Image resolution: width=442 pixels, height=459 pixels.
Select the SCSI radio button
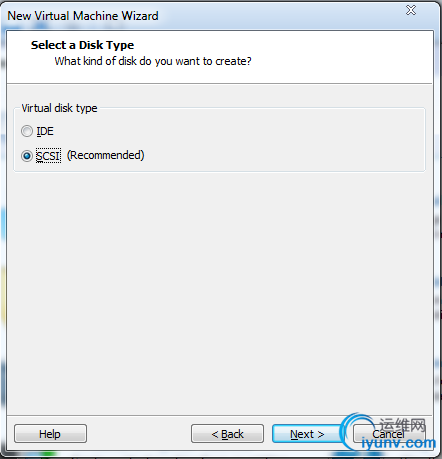pos(27,156)
